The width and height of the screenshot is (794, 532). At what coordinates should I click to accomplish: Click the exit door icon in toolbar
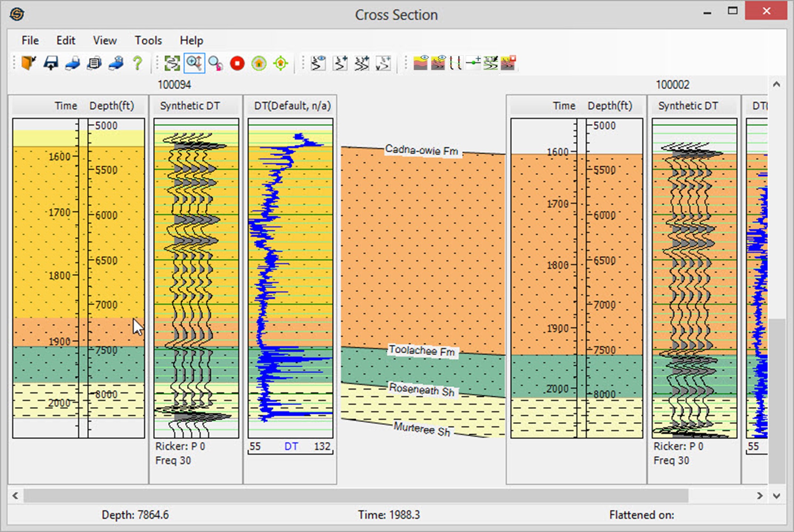pyautogui.click(x=28, y=63)
